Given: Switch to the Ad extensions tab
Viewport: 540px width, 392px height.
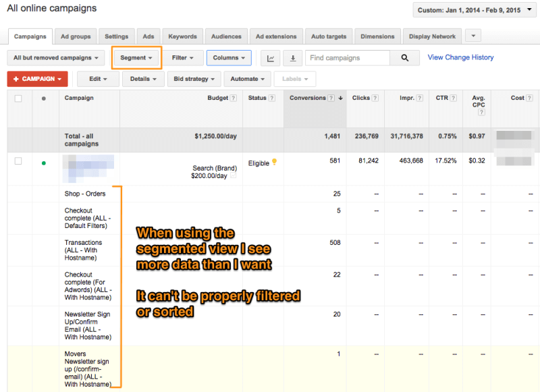Looking at the screenshot, I should pos(276,36).
